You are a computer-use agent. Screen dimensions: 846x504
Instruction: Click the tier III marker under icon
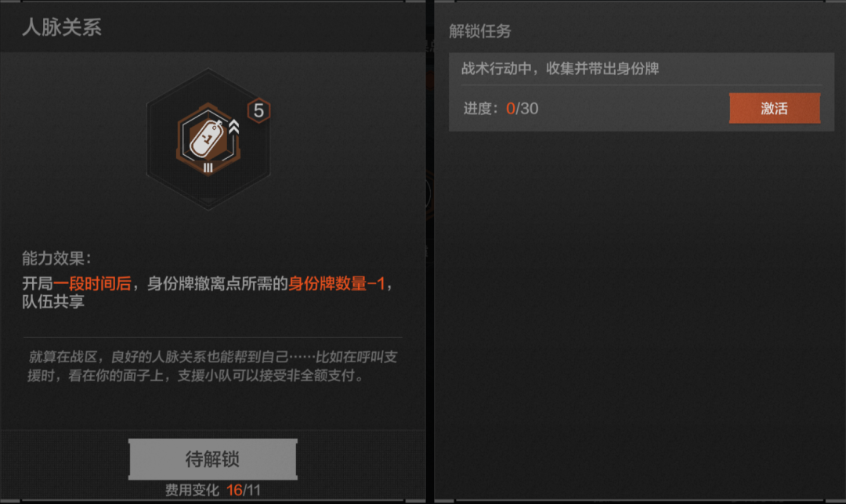pyautogui.click(x=208, y=168)
